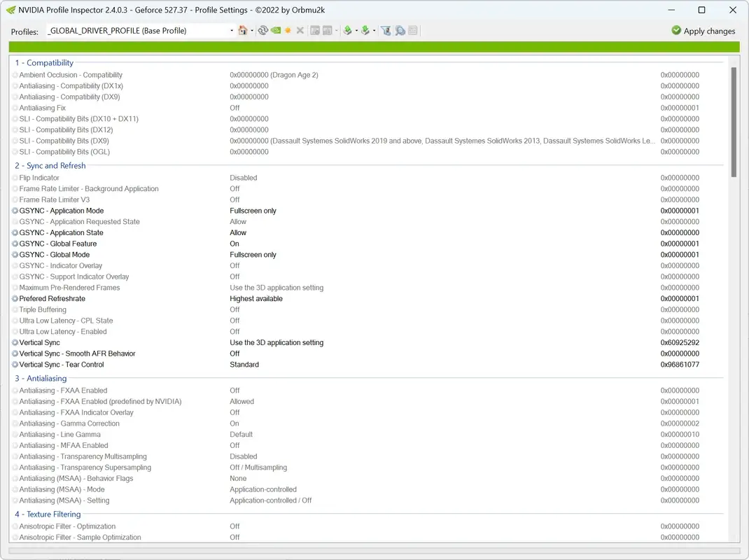Open the export options dropdown arrow
This screenshot has height=560, width=749.
[x=356, y=31]
